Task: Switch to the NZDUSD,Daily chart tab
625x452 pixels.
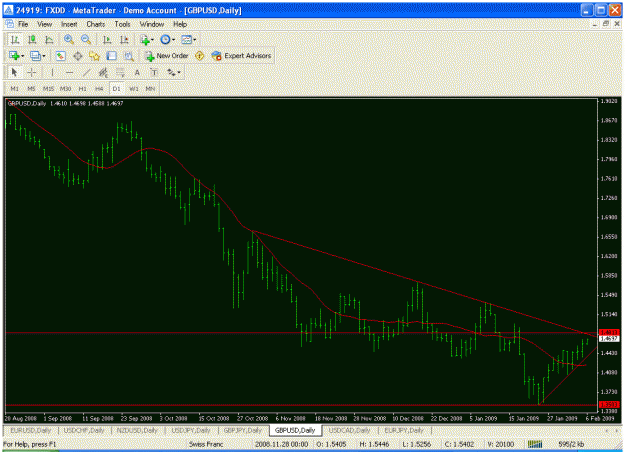Action: (x=137, y=430)
